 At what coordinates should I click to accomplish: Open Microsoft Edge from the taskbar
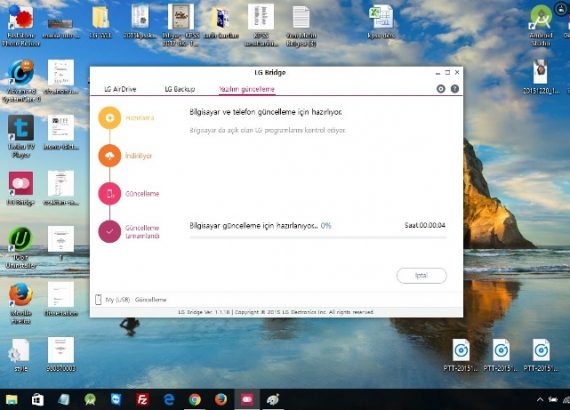point(169,400)
